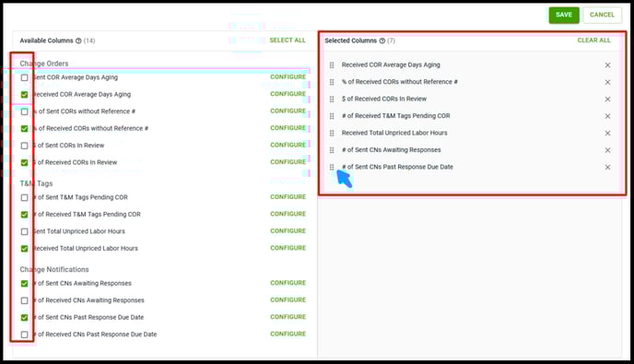634x364 pixels.
Task: Click SELECT ALL in Available Columns
Action: tap(288, 40)
